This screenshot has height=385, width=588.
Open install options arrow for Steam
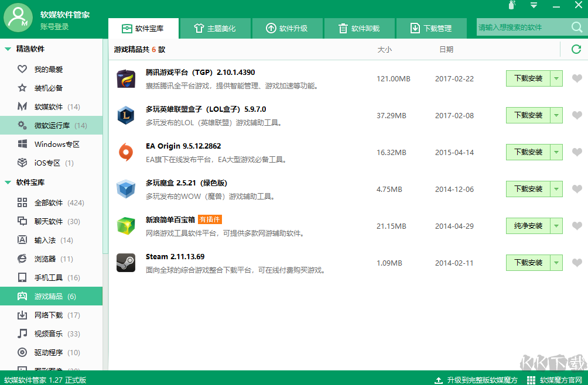click(x=556, y=263)
